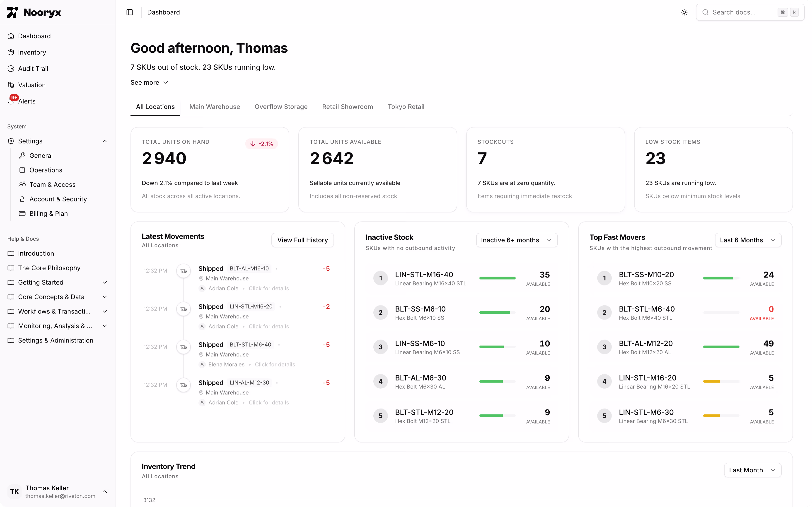Open the Inactive 6+ months dropdown
This screenshot has height=507, width=812.
point(516,240)
